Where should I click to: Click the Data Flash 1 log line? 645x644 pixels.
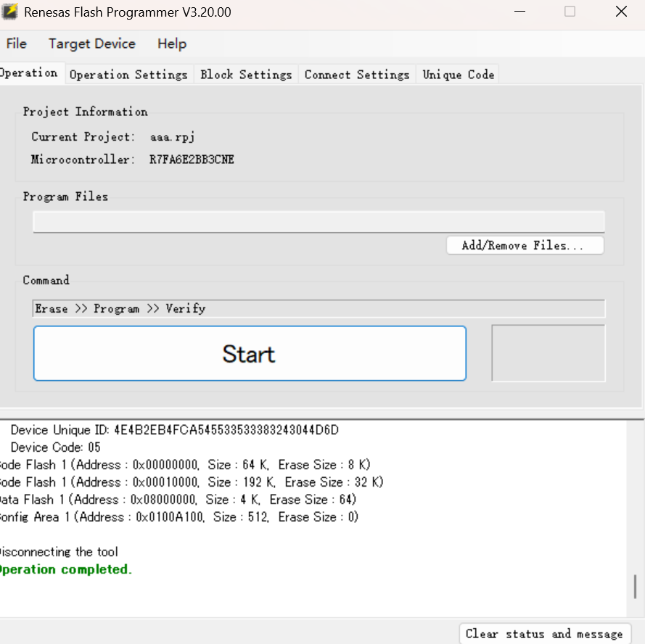pos(178,500)
